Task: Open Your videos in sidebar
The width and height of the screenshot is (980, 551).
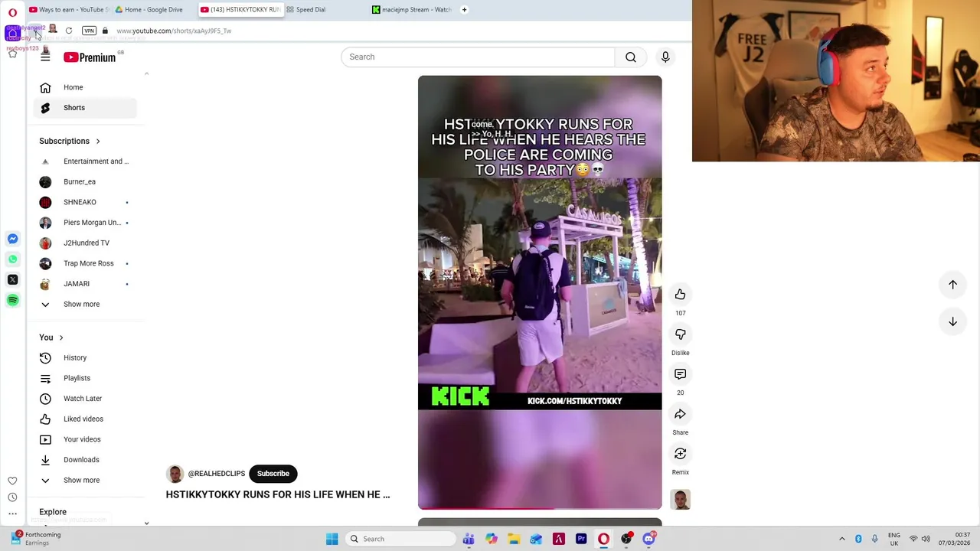Action: tap(85, 439)
